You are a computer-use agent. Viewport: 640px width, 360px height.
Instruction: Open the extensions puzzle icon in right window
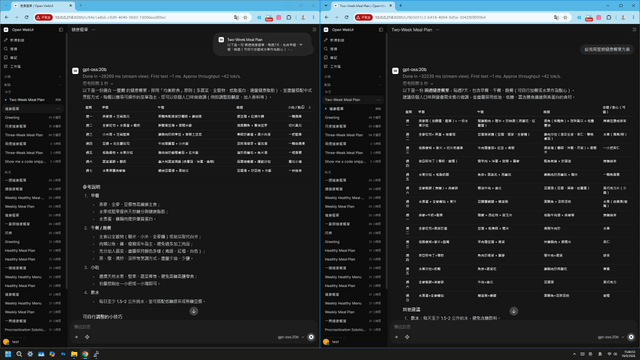(x=609, y=18)
